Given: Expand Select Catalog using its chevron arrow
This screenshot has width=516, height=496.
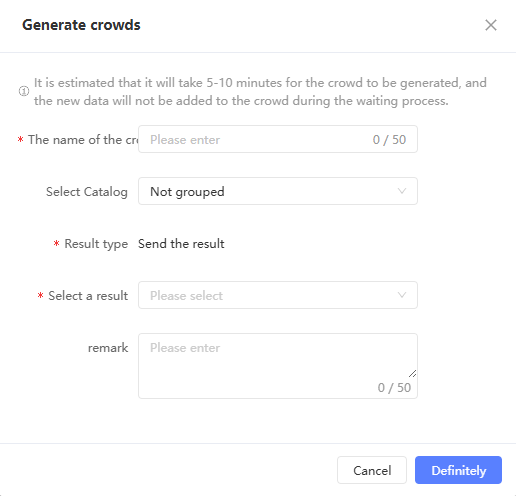Looking at the screenshot, I should tap(402, 191).
